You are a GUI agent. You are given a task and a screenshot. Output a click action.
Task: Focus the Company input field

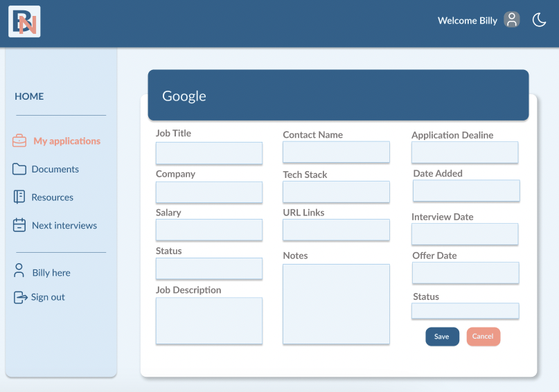click(209, 193)
